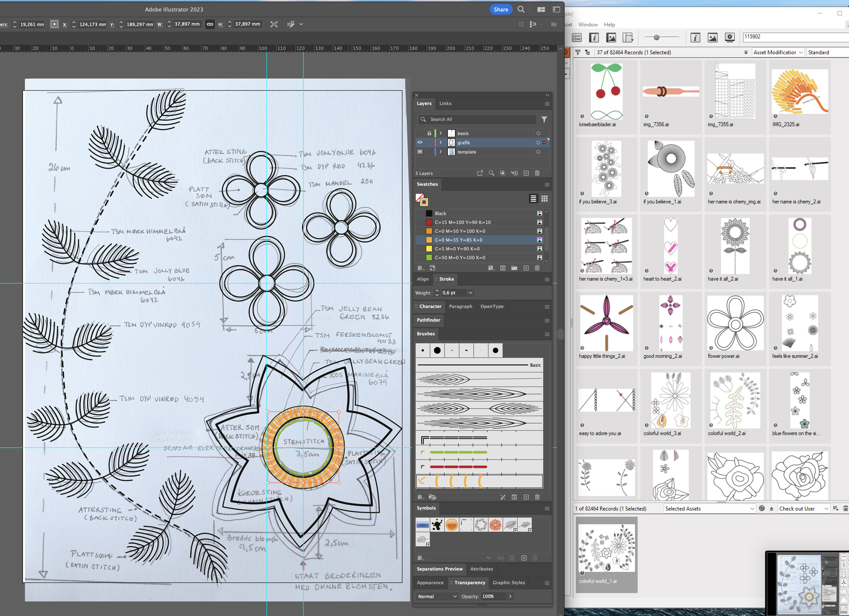Toggle template layer visibility icon
Image resolution: width=849 pixels, height=616 pixels.
pos(420,152)
